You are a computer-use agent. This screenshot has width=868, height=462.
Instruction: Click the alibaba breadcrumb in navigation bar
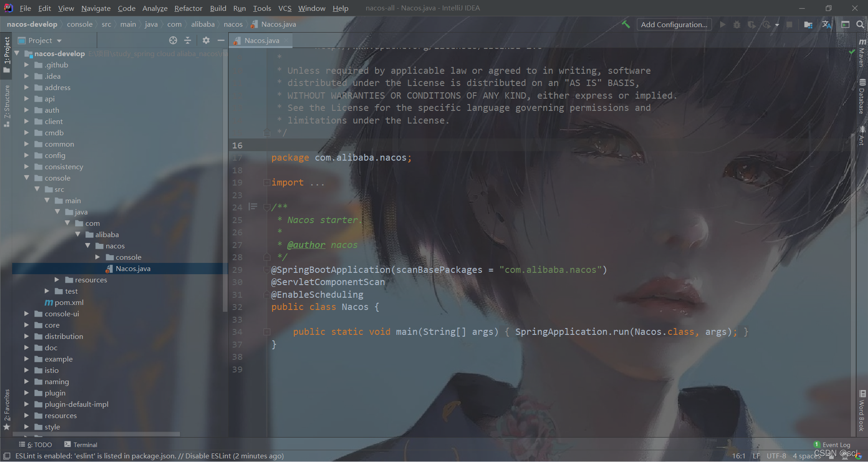[203, 24]
